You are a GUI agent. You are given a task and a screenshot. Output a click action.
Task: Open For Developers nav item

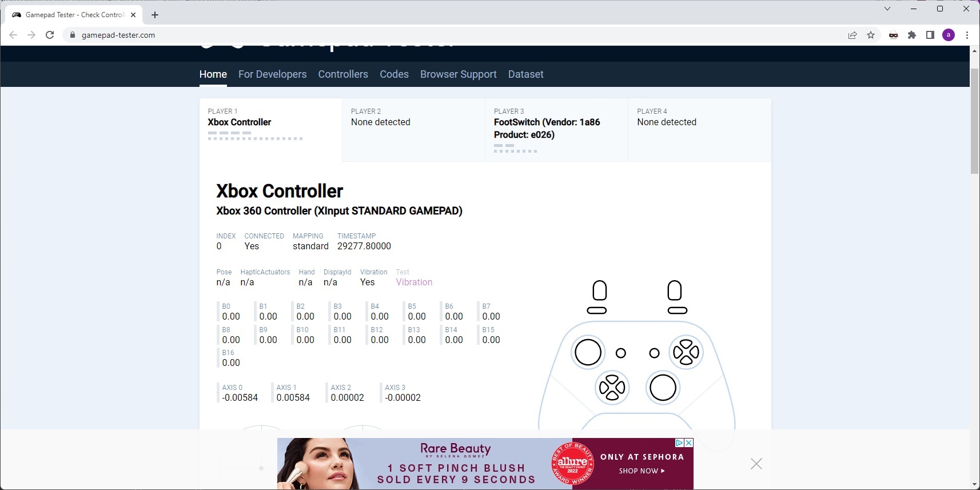(272, 74)
